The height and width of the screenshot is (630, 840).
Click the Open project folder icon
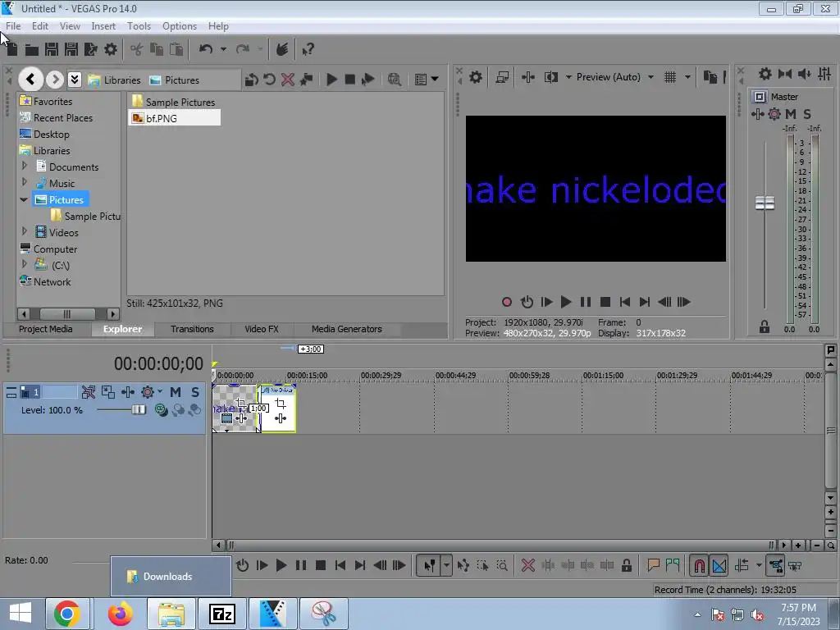click(x=32, y=50)
